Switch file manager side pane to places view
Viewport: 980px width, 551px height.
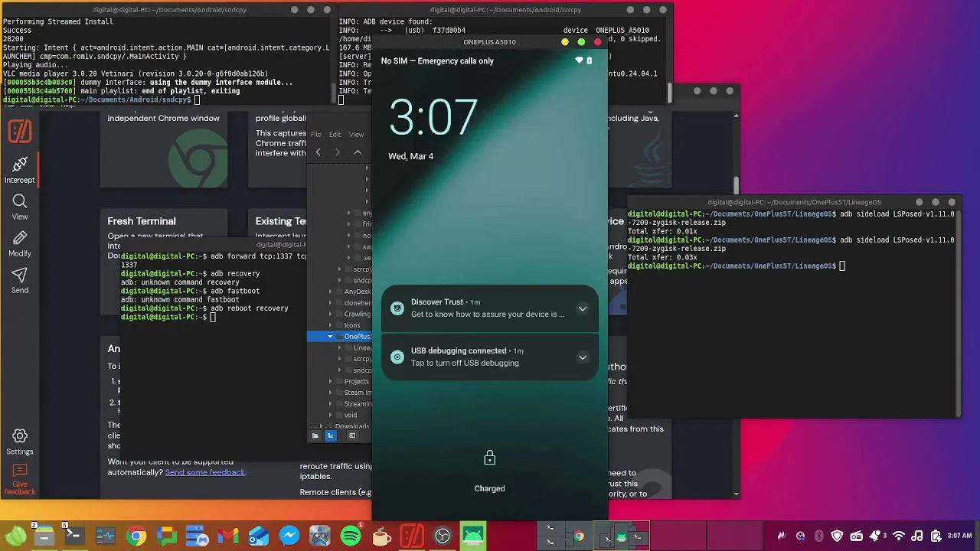315,435
